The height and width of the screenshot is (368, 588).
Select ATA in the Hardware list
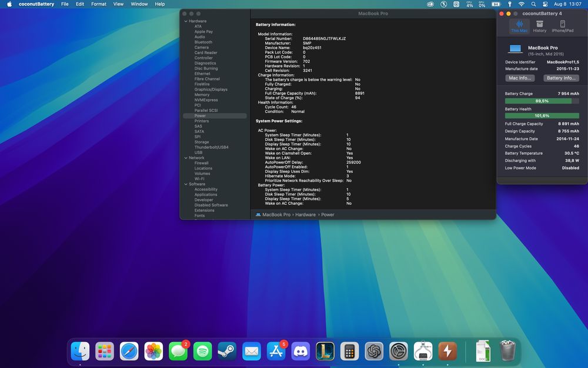(198, 26)
